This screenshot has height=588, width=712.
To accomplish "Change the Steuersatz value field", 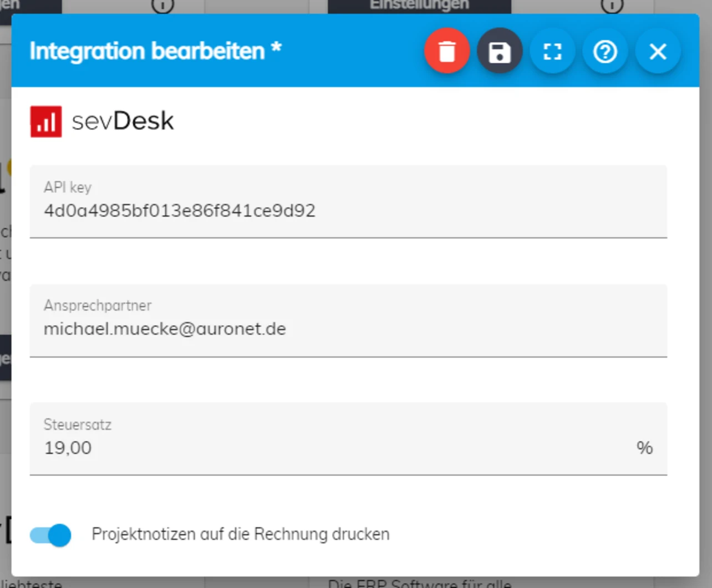I will pos(348,439).
